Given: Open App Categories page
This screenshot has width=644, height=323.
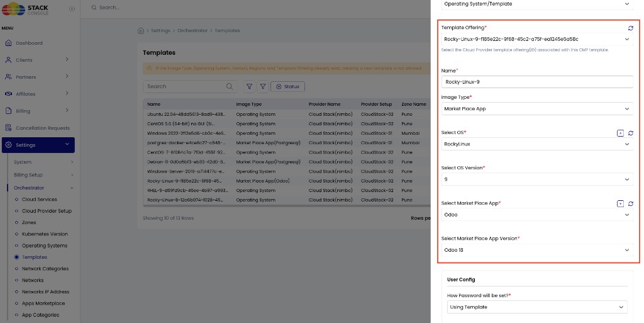Looking at the screenshot, I should [x=40, y=315].
